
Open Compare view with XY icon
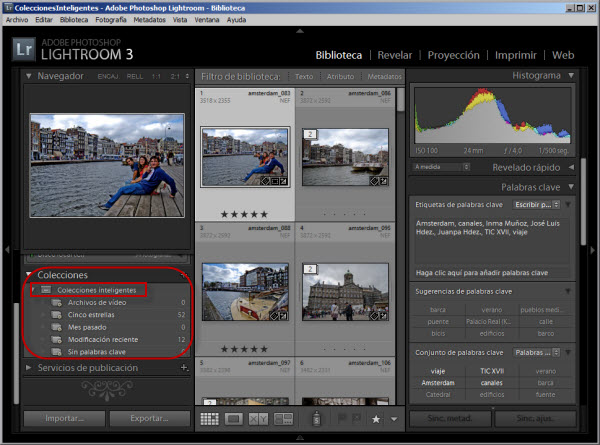[x=258, y=419]
